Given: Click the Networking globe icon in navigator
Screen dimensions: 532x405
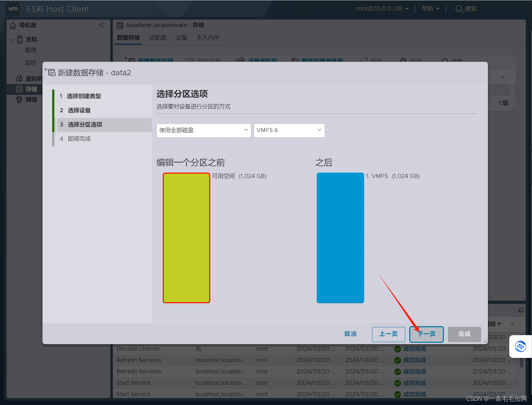Looking at the screenshot, I should point(19,100).
